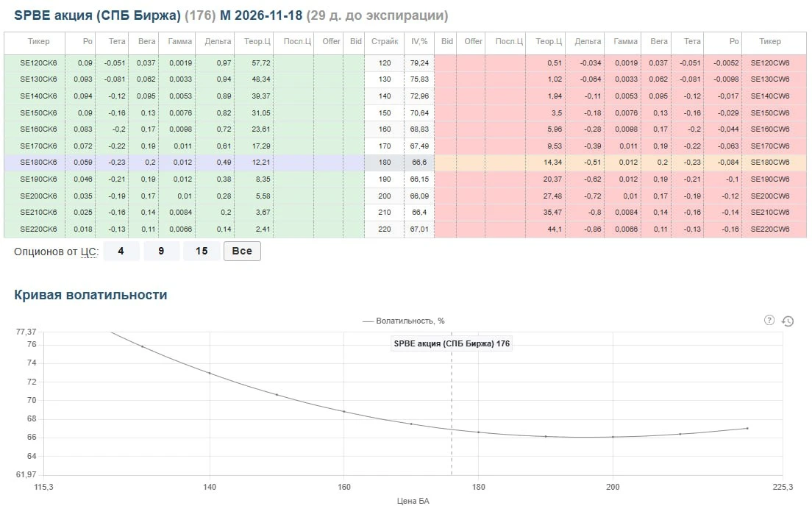Open call ticker SE190CK6
This screenshot has width=812, height=517.
point(38,179)
